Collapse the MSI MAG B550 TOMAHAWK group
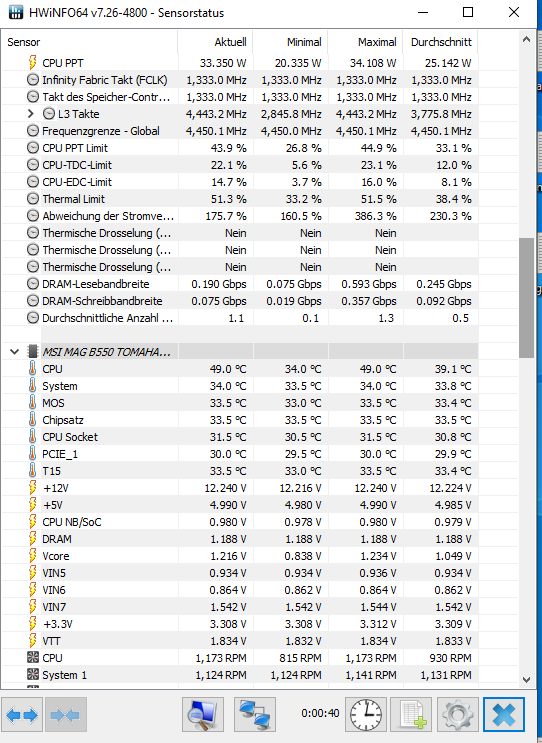 pyautogui.click(x=14, y=352)
